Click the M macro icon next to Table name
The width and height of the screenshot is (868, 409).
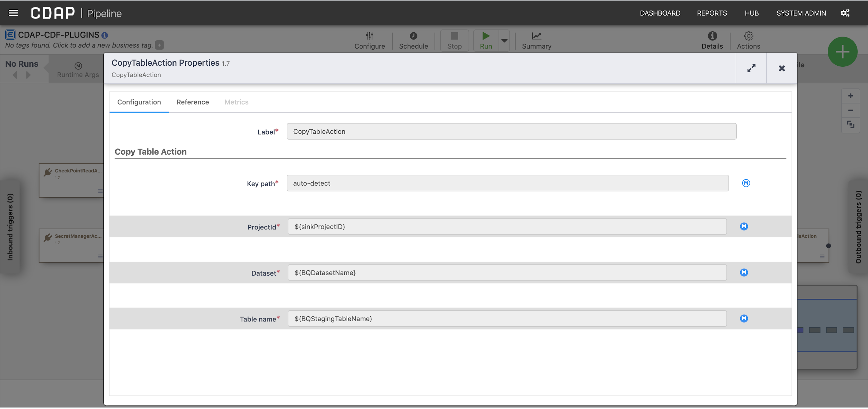pos(744,319)
